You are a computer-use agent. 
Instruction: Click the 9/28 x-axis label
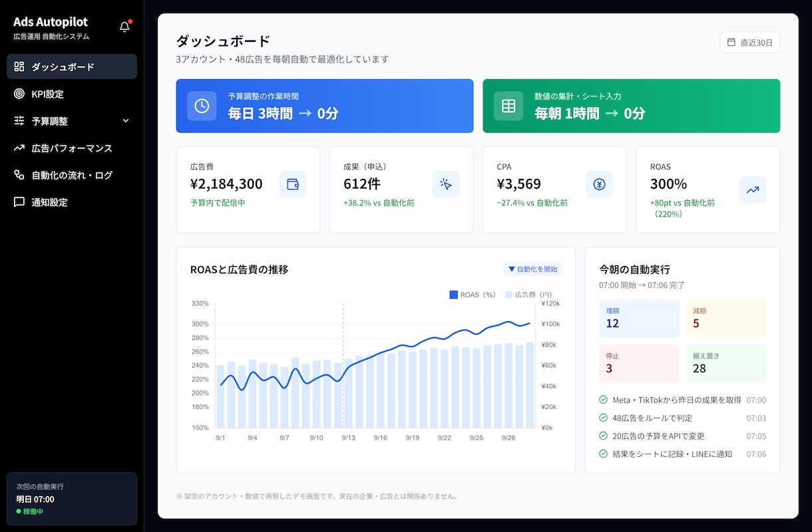pyautogui.click(x=508, y=438)
